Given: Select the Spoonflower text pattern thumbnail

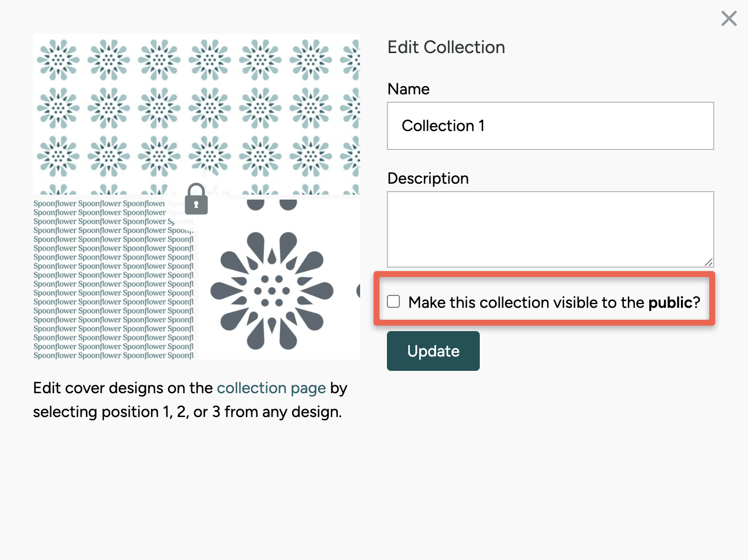Looking at the screenshot, I should pos(113,280).
